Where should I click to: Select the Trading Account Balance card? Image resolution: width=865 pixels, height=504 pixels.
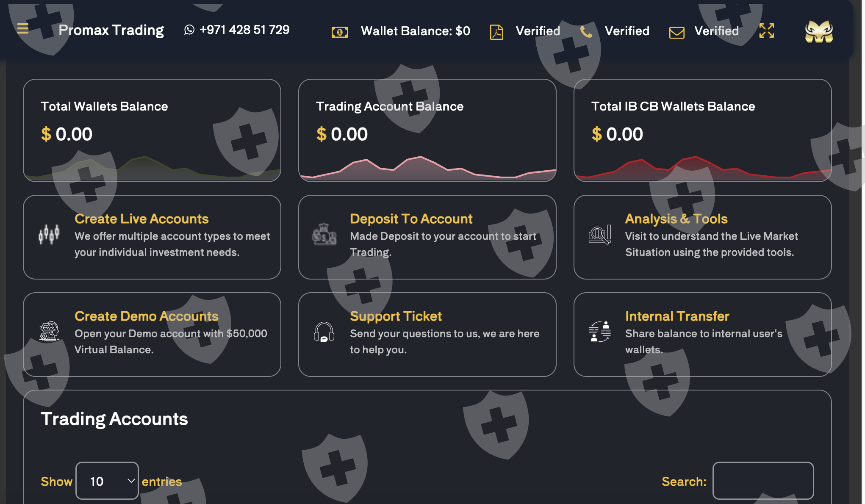click(427, 130)
